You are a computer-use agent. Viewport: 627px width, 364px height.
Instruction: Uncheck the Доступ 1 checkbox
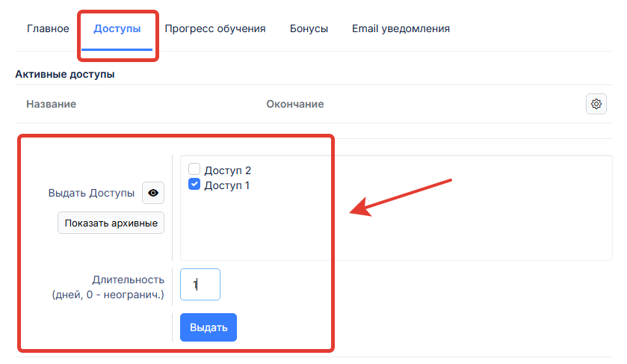click(194, 185)
